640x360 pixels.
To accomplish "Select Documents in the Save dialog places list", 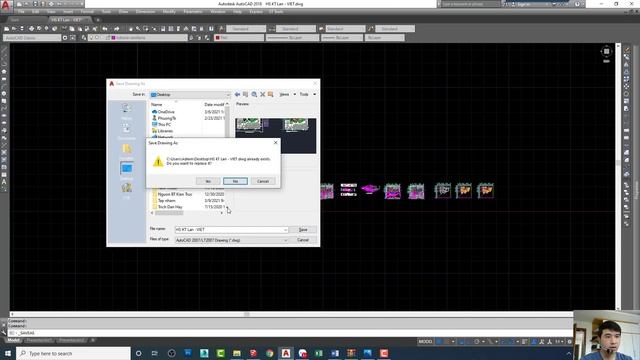I will point(126,131).
